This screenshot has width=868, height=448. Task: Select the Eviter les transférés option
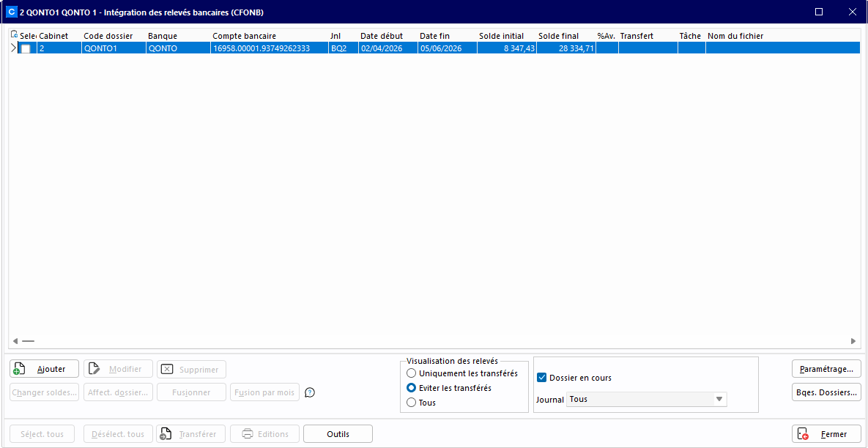point(449,388)
